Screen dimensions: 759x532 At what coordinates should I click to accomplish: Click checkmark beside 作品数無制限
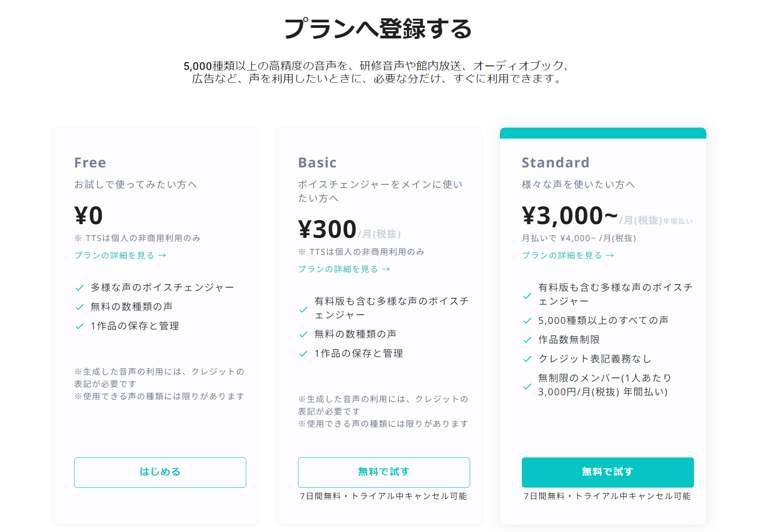click(527, 340)
